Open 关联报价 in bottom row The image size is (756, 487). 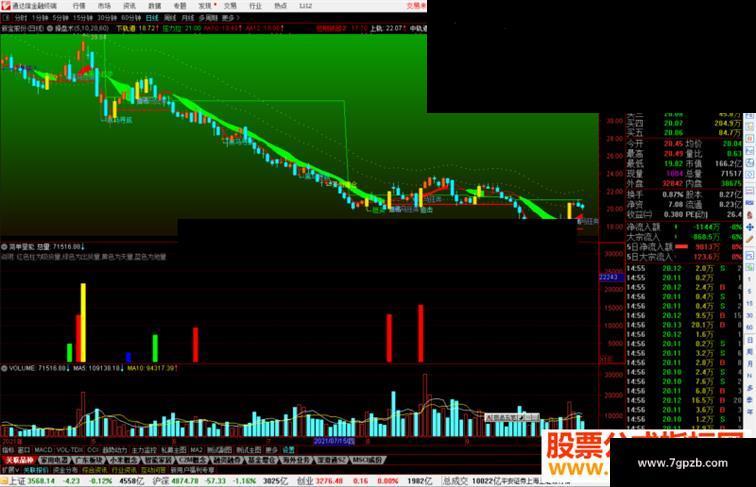click(35, 469)
